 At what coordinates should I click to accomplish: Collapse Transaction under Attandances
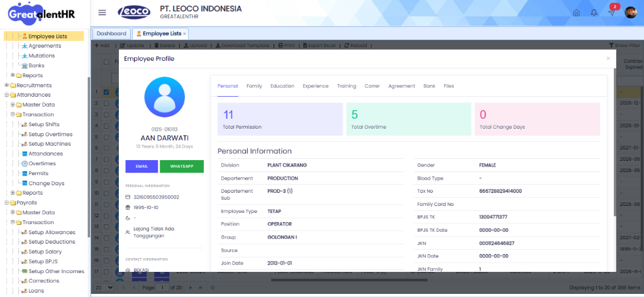tap(13, 114)
